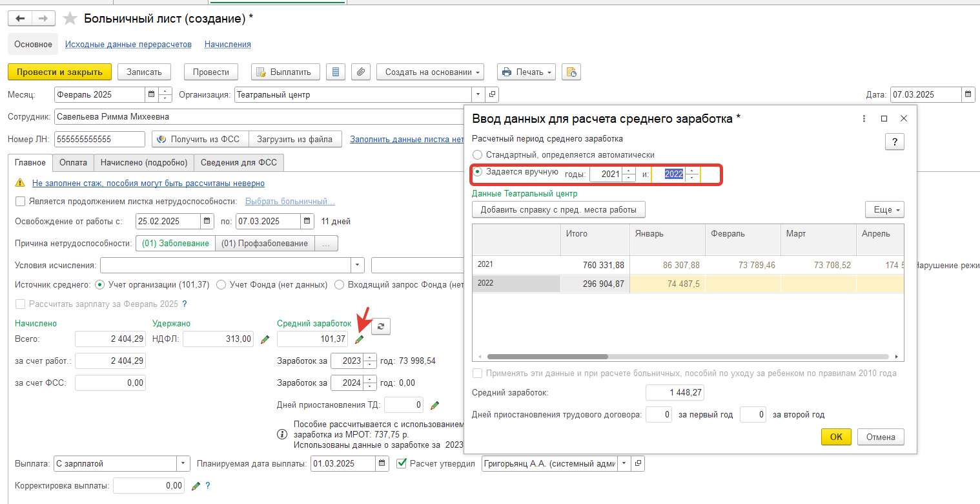Select Стандартный, определяется автоматически radio option

tap(478, 155)
